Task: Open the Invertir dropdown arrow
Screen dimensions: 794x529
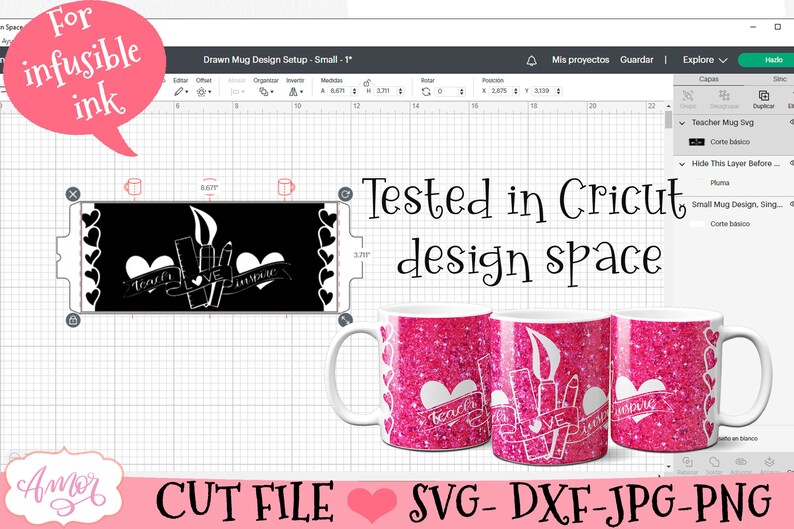Action: 301,92
